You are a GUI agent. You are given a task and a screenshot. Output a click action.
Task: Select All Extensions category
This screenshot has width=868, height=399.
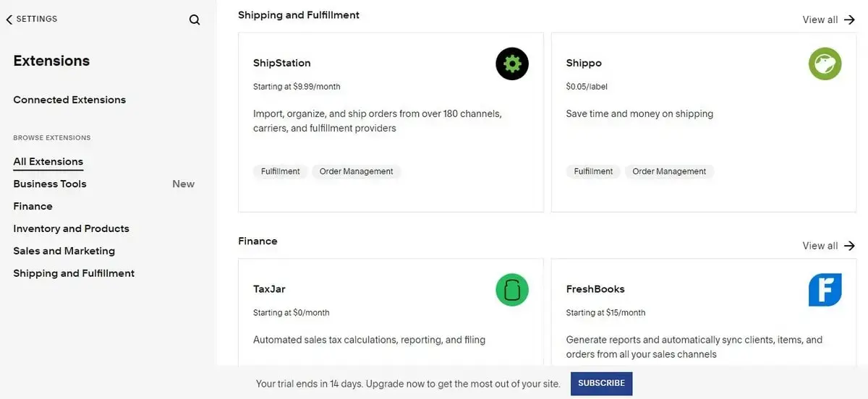coord(48,161)
